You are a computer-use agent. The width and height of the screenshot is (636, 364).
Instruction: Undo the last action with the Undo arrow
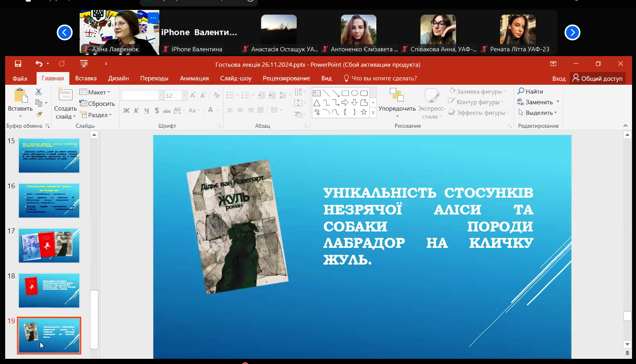click(x=39, y=64)
